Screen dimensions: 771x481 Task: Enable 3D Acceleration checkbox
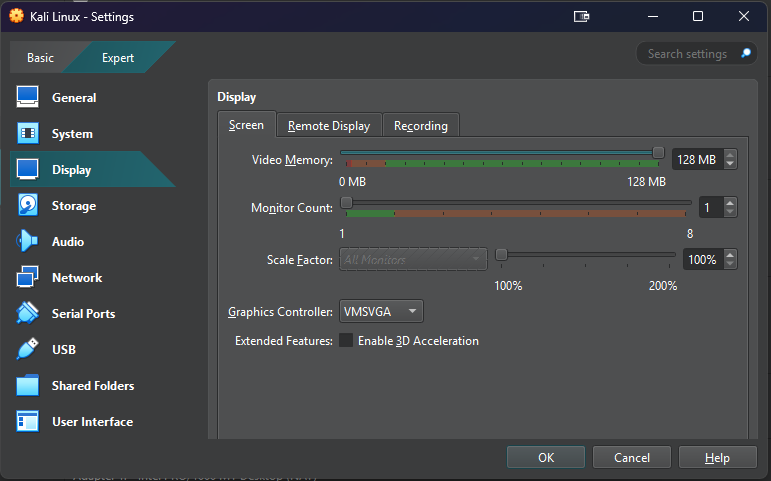tap(346, 340)
